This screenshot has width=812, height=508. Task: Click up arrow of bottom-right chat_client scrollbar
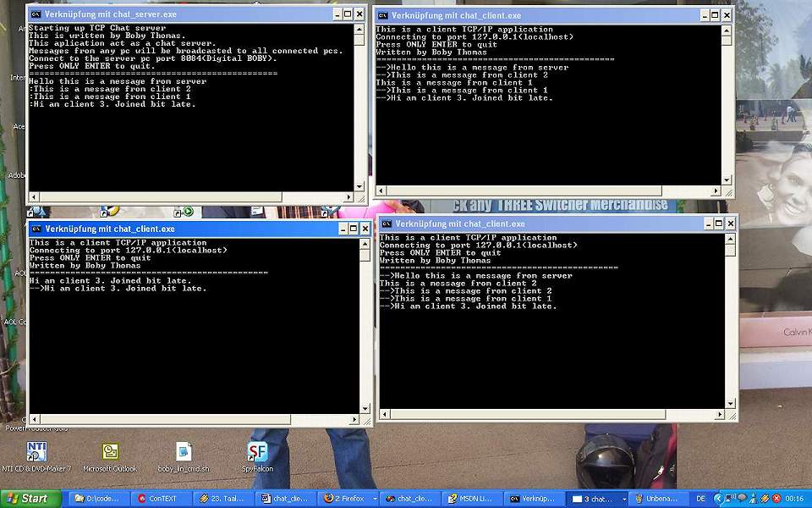730,239
